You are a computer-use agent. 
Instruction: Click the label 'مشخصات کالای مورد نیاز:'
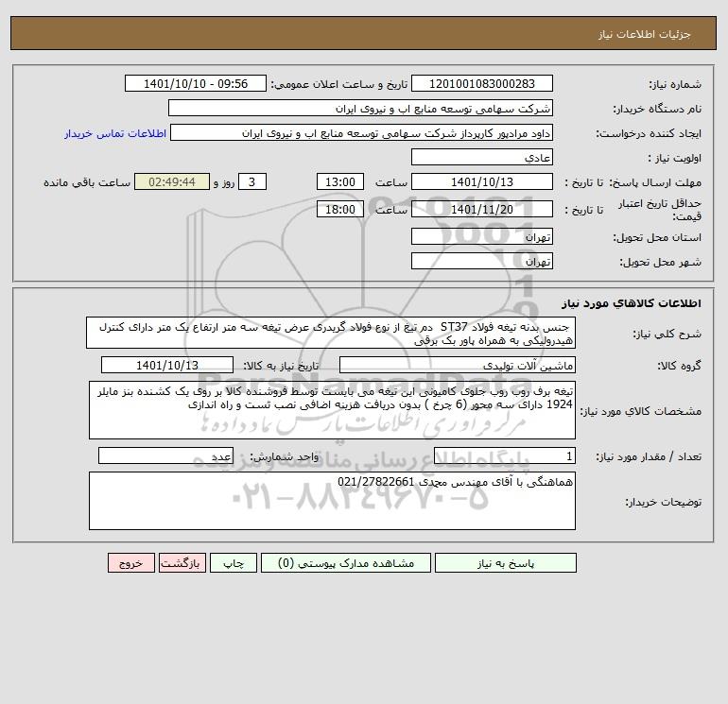point(641,411)
